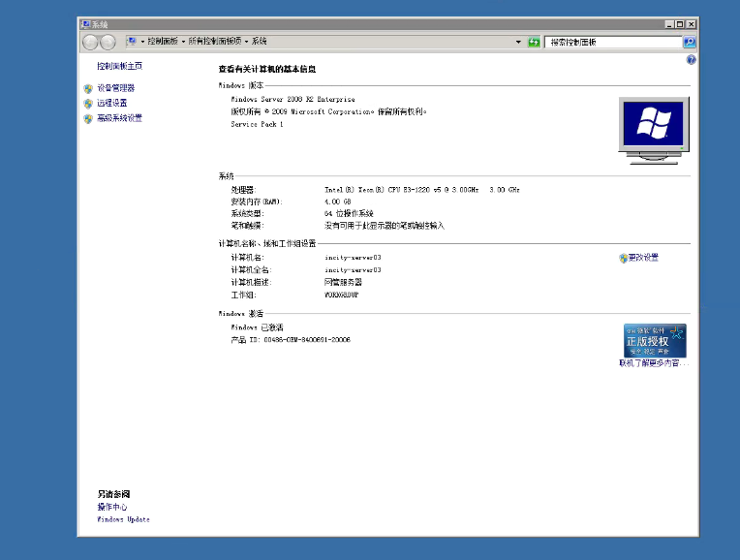Focus the 搜索控制面板 search field
Viewport: 740px width, 560px height.
(613, 42)
